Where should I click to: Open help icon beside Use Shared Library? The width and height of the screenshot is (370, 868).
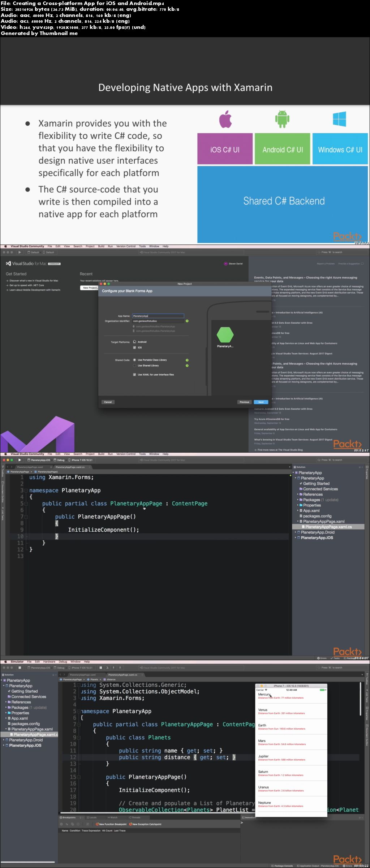(x=187, y=366)
